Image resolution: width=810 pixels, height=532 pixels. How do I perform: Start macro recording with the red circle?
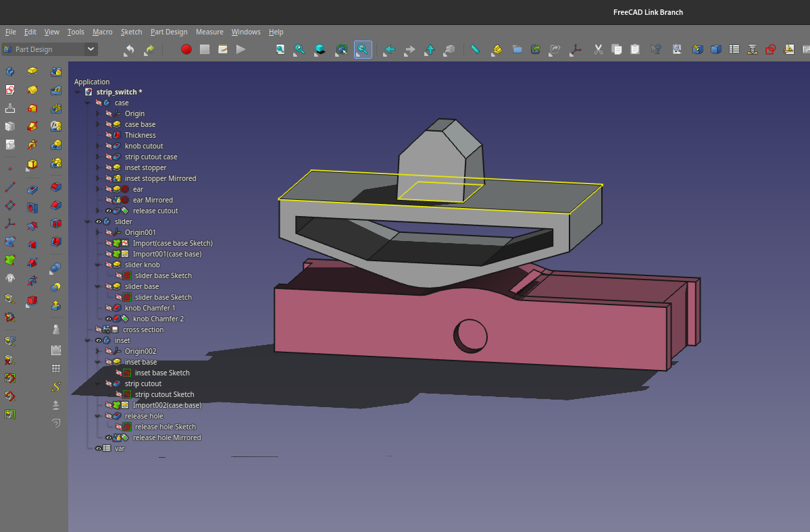click(x=186, y=49)
